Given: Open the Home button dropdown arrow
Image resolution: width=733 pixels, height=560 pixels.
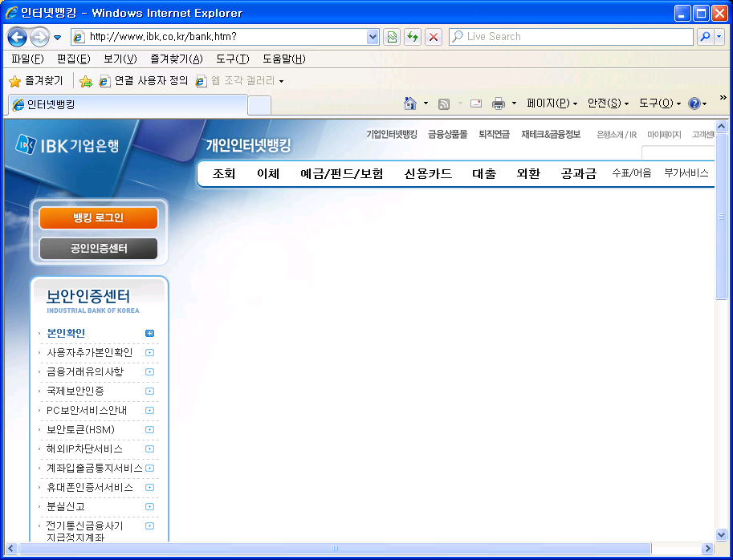Looking at the screenshot, I should [426, 103].
